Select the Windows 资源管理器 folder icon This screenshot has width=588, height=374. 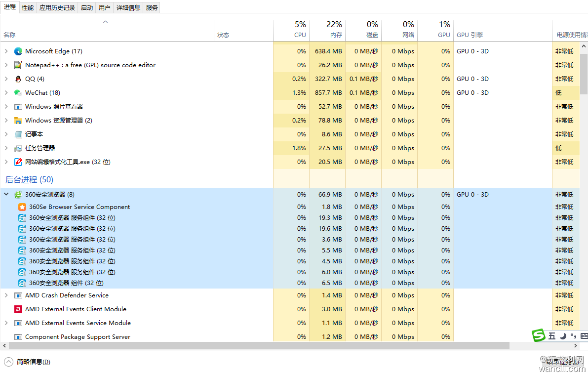(18, 121)
